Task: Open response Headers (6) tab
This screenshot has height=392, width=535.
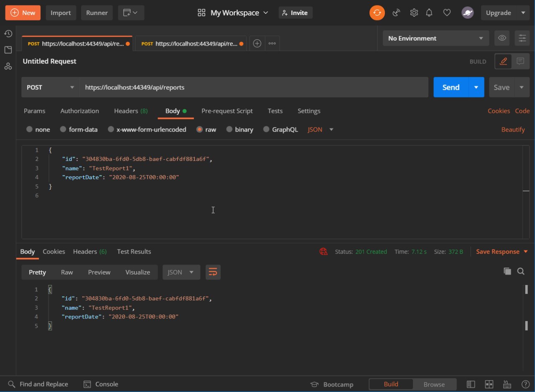Action: pyautogui.click(x=90, y=252)
